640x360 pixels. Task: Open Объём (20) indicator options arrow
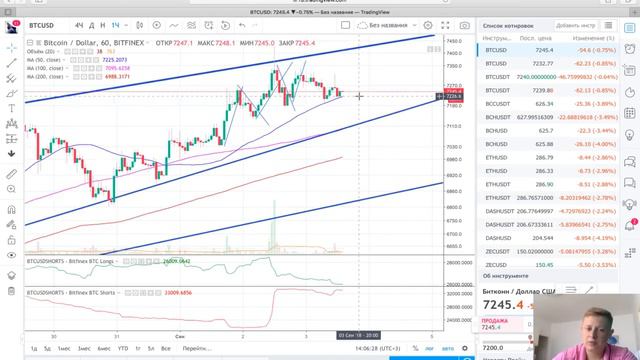pyautogui.click(x=58, y=52)
